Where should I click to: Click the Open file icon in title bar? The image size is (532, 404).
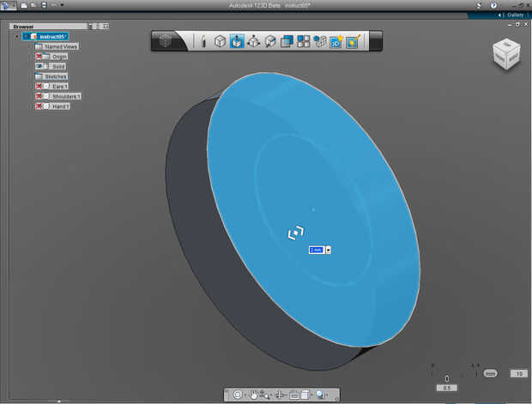pyautogui.click(x=33, y=5)
